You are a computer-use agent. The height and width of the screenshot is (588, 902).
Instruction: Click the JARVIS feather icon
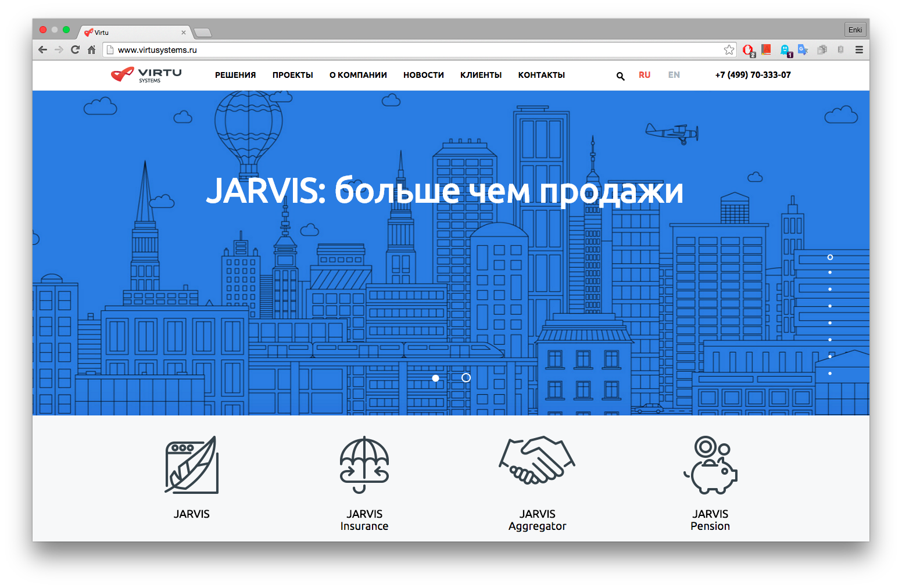(192, 465)
